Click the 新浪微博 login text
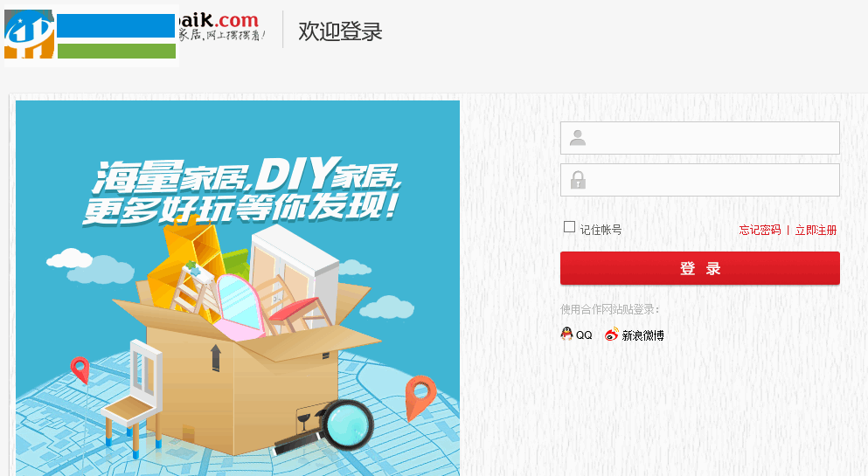 pyautogui.click(x=642, y=335)
